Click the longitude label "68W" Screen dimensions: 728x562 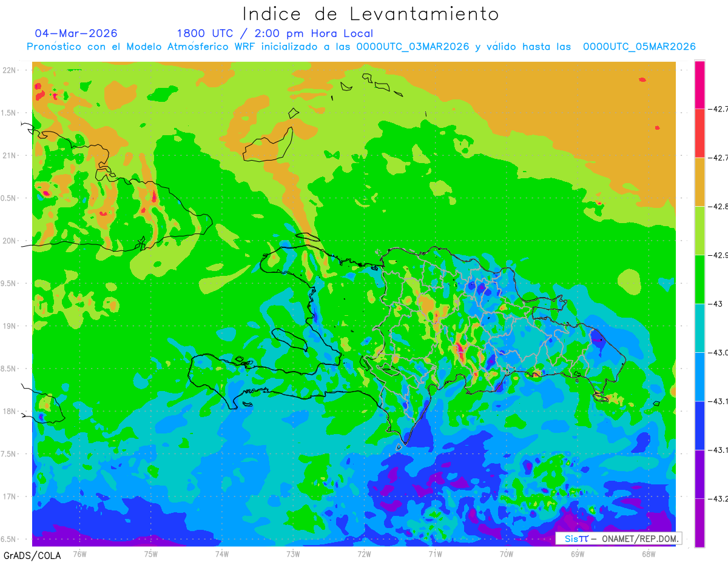pyautogui.click(x=648, y=554)
